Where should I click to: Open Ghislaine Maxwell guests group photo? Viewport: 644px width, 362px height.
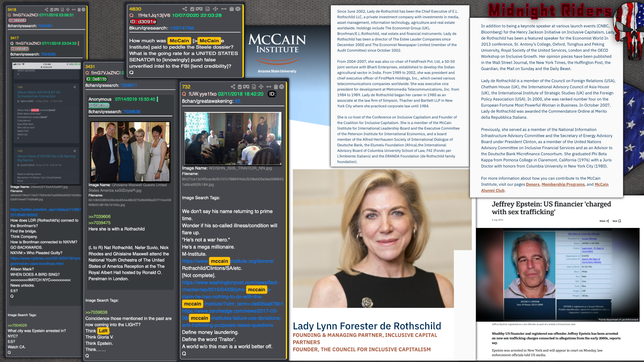click(130, 152)
